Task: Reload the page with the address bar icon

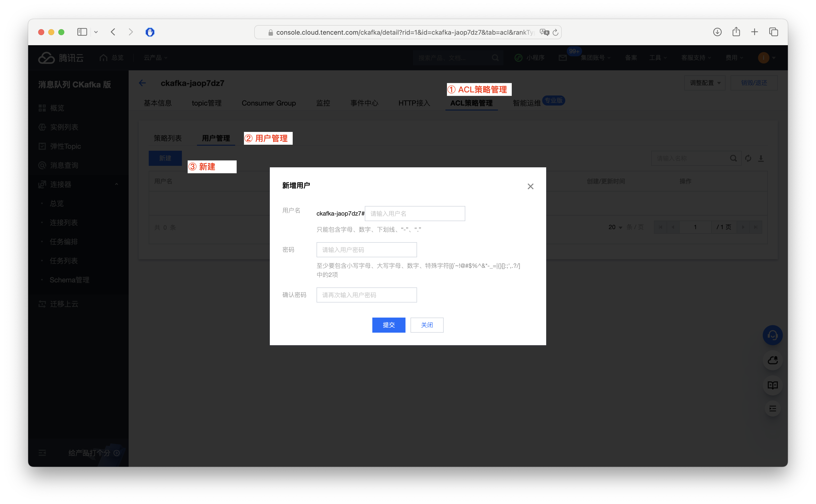Action: (555, 32)
